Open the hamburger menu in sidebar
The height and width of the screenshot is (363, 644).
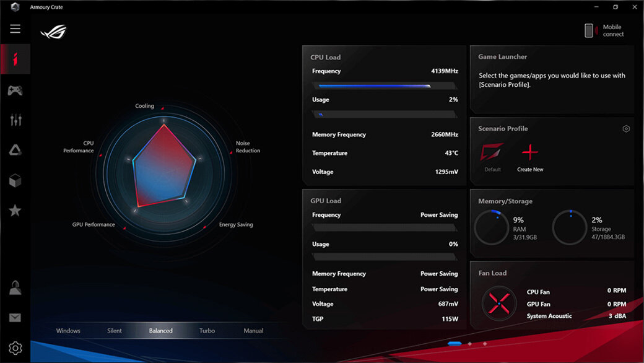[15, 29]
